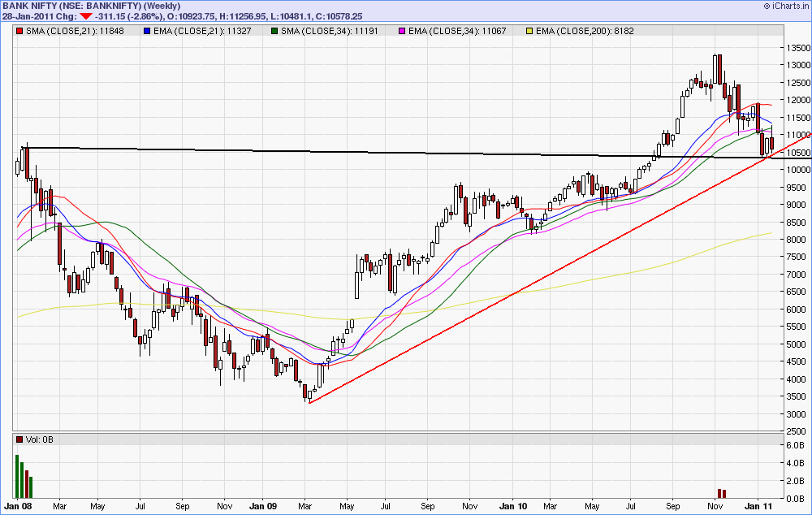Click the red down-arrow change indicator

click(x=85, y=16)
